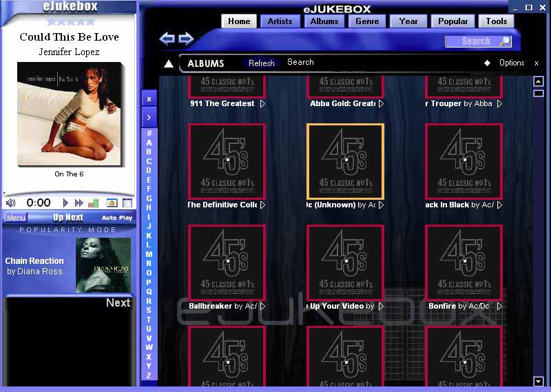Expand arrow beside Abba Gold album
This screenshot has width=551, height=392.
pos(381,104)
